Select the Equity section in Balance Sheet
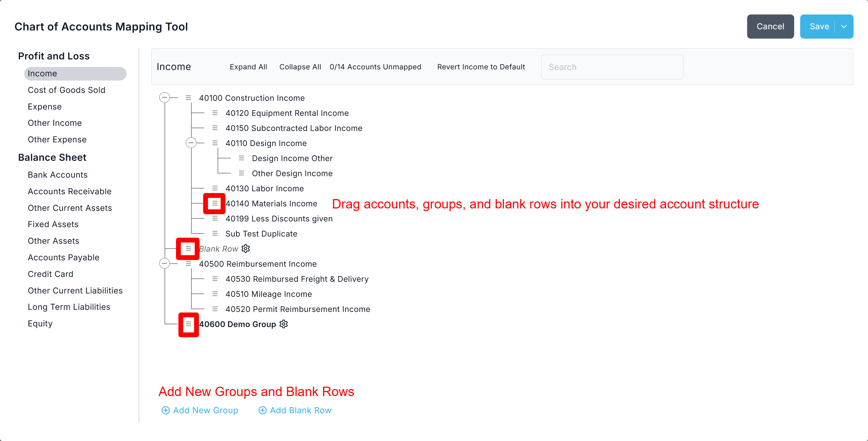Screen dimensions: 868x441 pyautogui.click(x=40, y=323)
